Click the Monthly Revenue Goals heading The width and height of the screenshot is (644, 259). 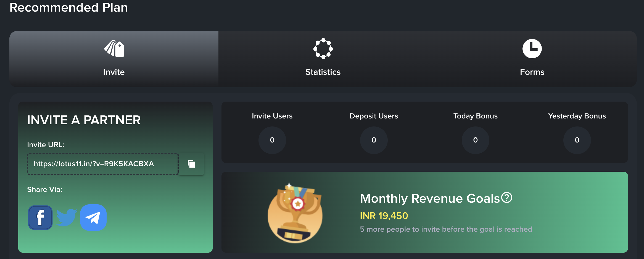point(430,199)
